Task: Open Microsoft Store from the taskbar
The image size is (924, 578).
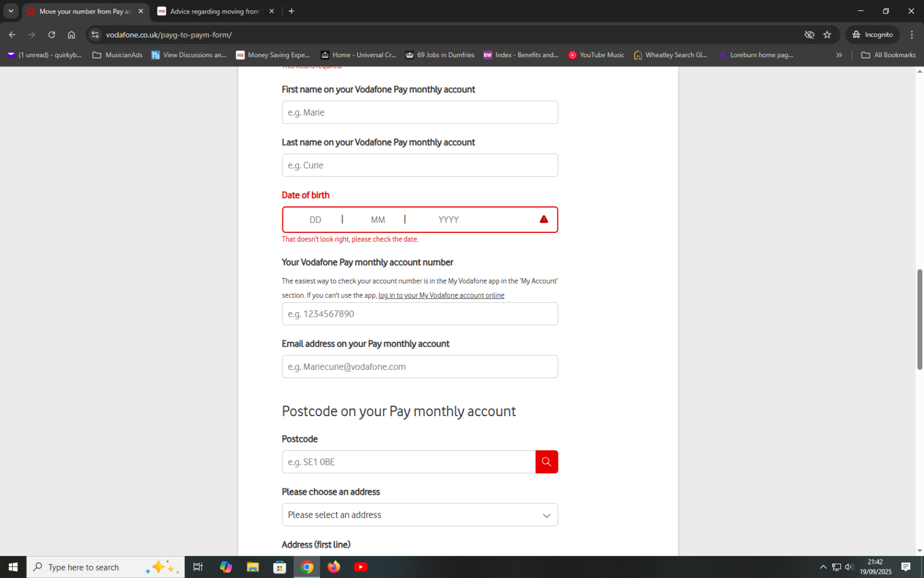Action: [280, 567]
